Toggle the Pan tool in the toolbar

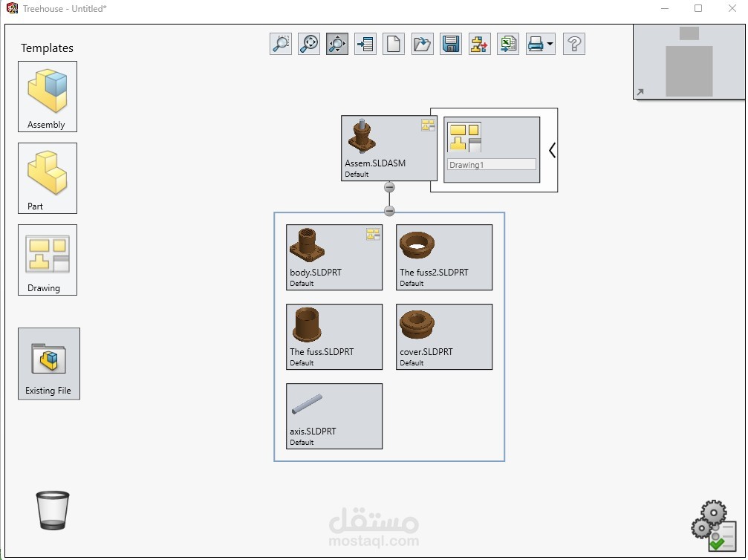coord(337,44)
